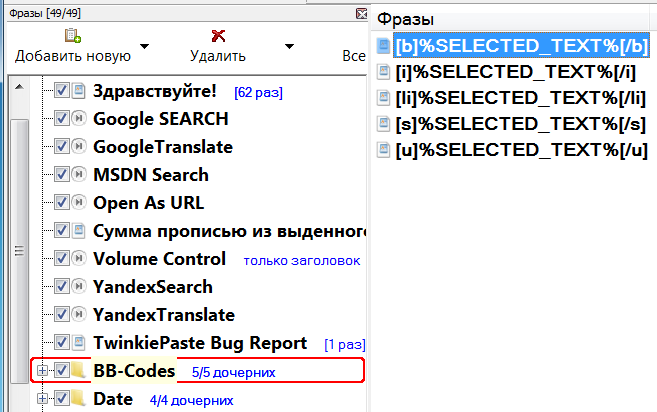Select the Здравствуйте! phrase
Viewport: 657px width, 412px height.
(x=155, y=91)
